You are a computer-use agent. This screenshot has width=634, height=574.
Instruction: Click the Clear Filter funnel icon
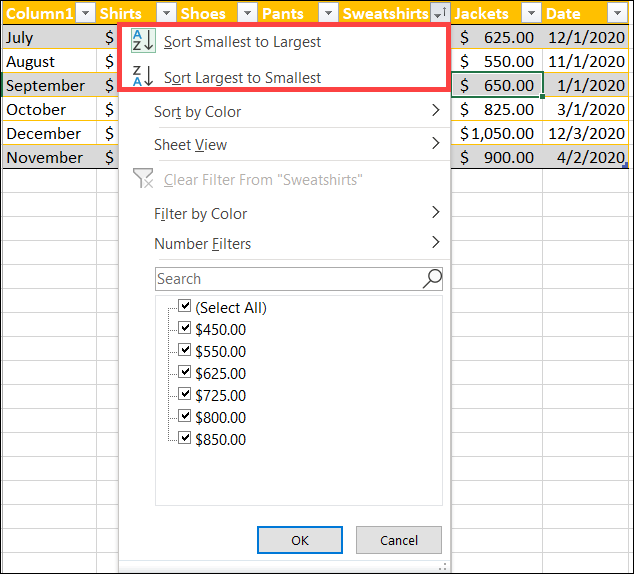coord(143,180)
